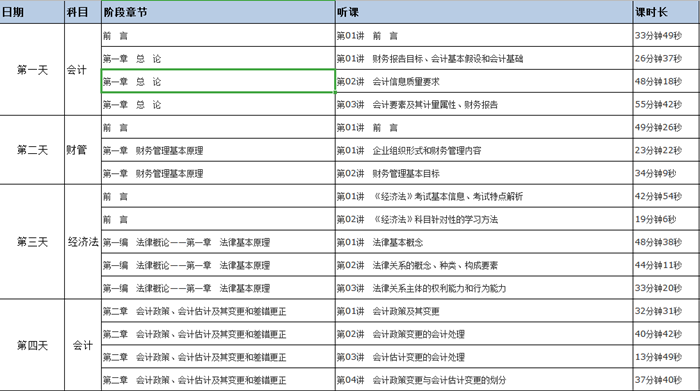Click 第03讲 法律关系主体的权利能力和行为能力 cell
The image size is (700, 391).
(x=484, y=288)
